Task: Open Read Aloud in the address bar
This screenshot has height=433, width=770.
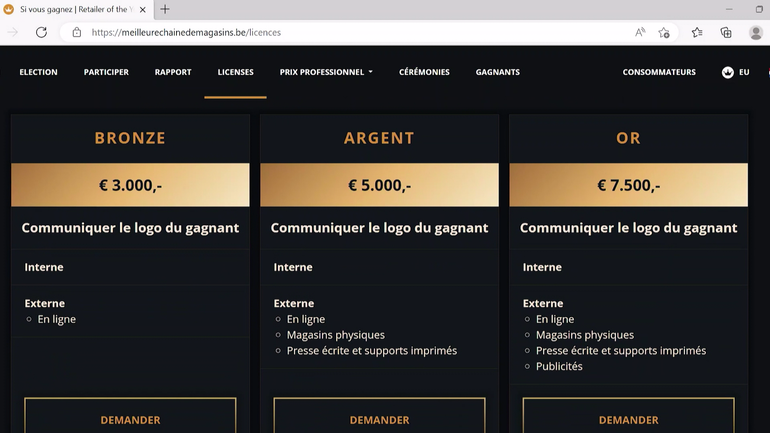Action: [640, 32]
